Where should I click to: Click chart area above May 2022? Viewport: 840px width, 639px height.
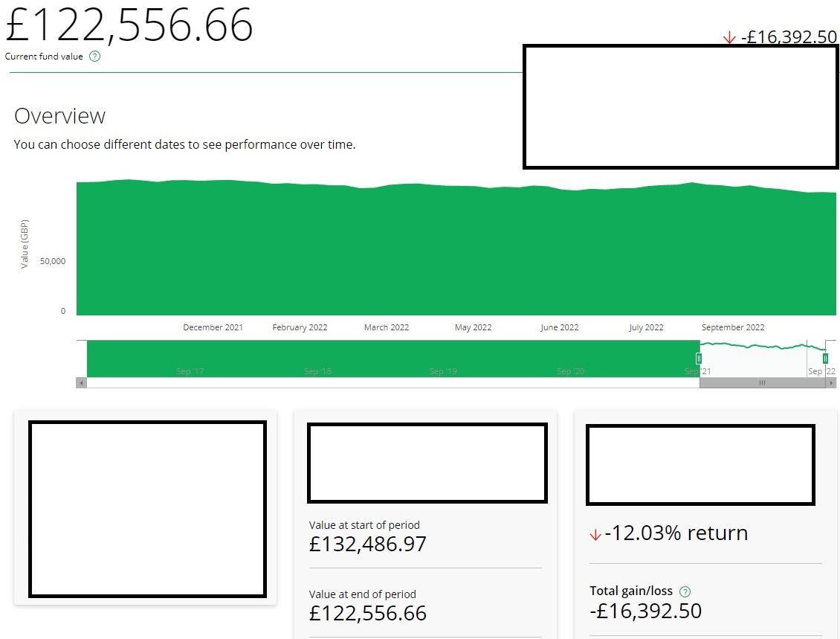473,253
